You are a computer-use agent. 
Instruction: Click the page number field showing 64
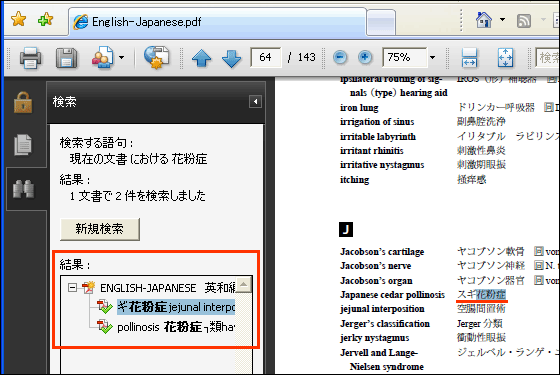pos(266,57)
